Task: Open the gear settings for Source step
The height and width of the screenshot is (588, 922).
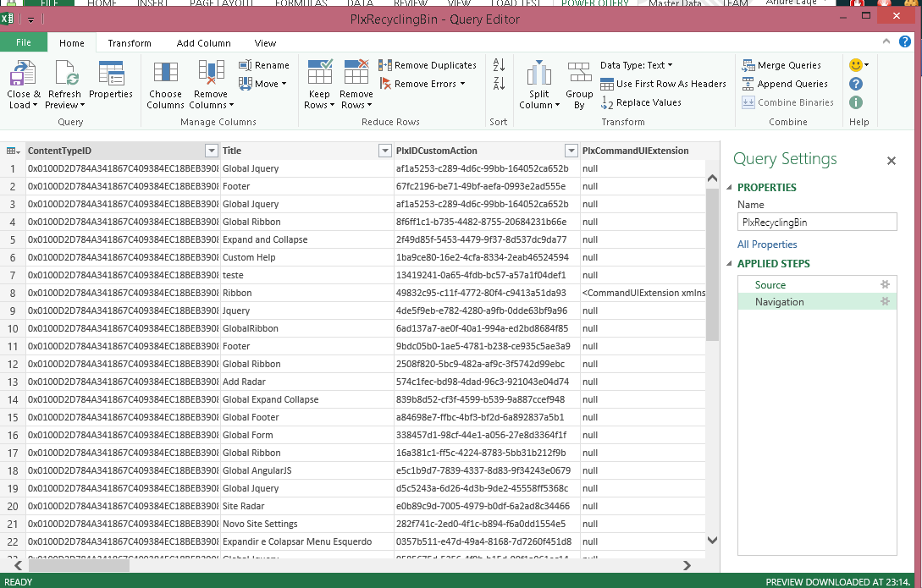Action: [x=885, y=284]
